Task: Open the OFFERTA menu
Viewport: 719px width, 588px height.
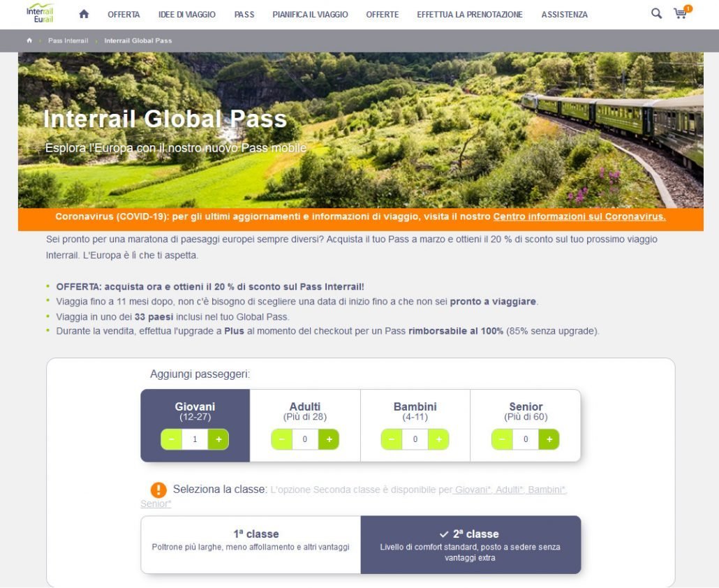Action: click(124, 15)
